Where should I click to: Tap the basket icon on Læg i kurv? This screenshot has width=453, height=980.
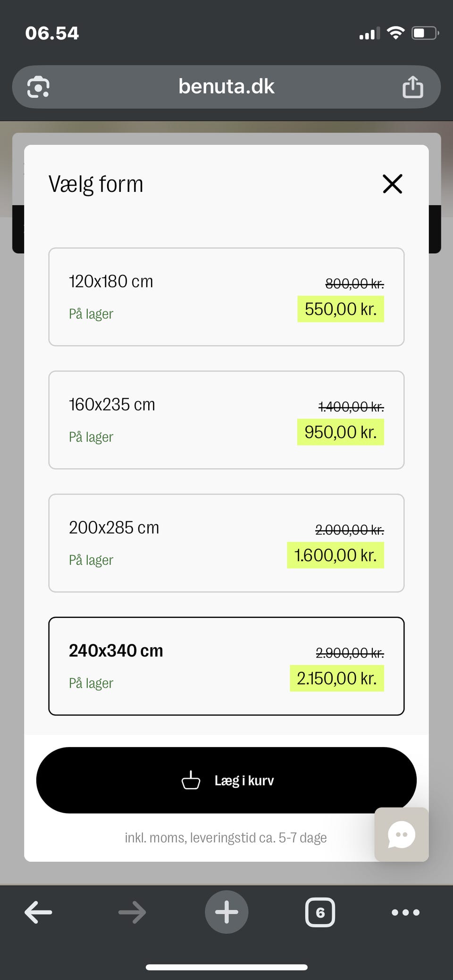(x=191, y=780)
